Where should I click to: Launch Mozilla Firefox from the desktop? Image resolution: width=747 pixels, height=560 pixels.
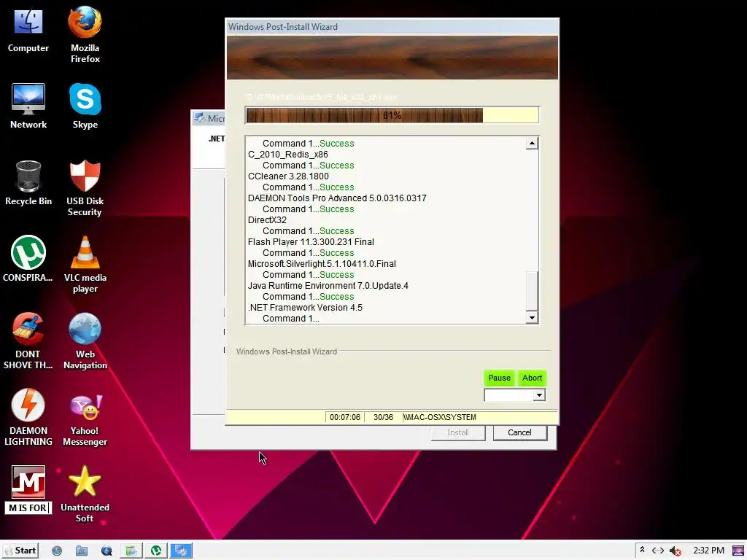click(85, 35)
